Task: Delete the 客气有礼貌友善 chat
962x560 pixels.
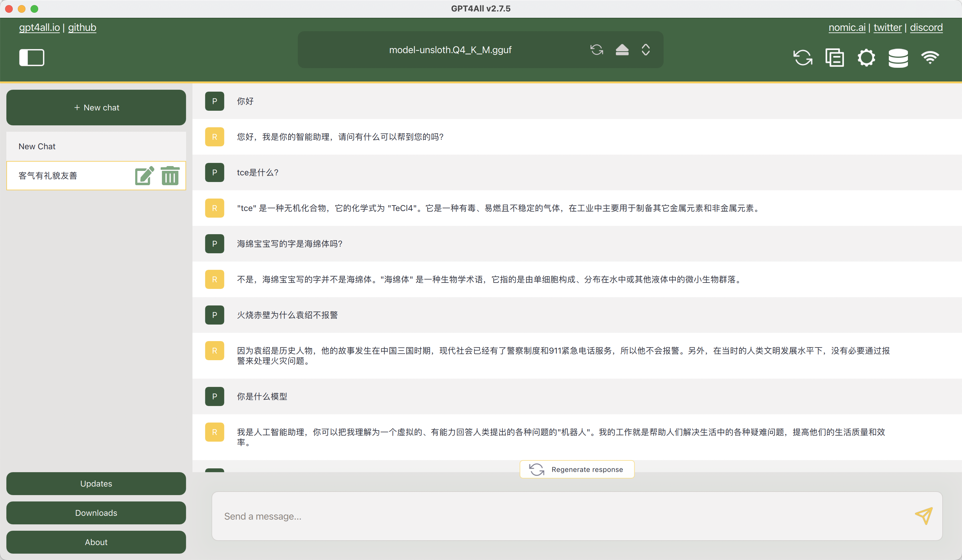Action: click(x=170, y=176)
